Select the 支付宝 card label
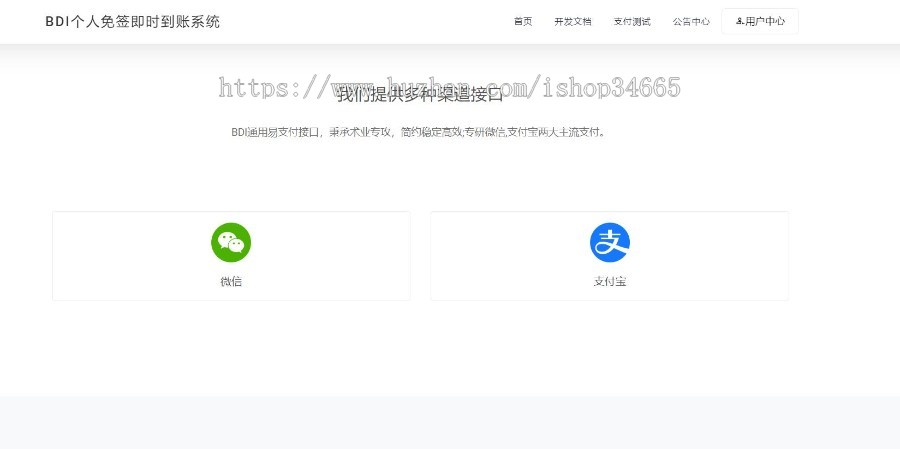Image resolution: width=900 pixels, height=449 pixels. (x=610, y=281)
